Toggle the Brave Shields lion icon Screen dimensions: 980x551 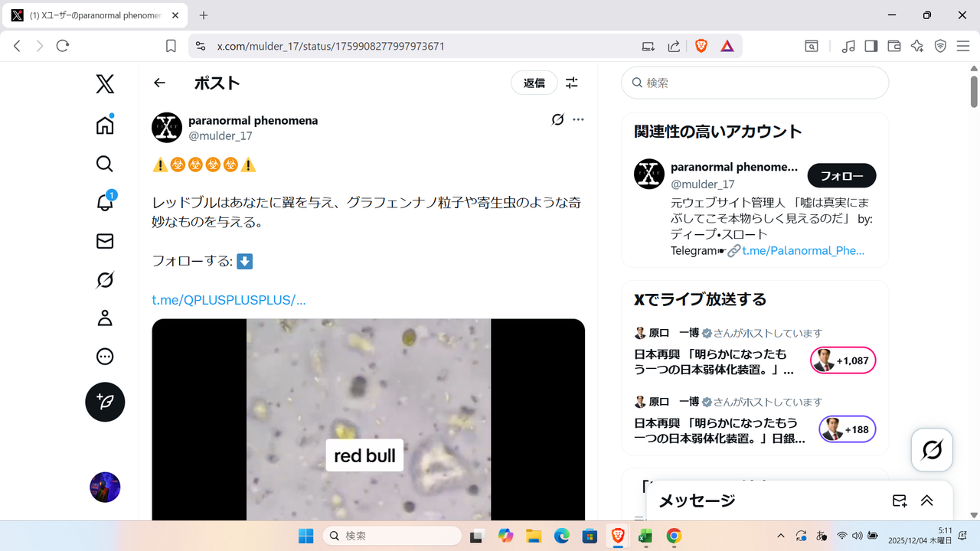[x=701, y=46]
